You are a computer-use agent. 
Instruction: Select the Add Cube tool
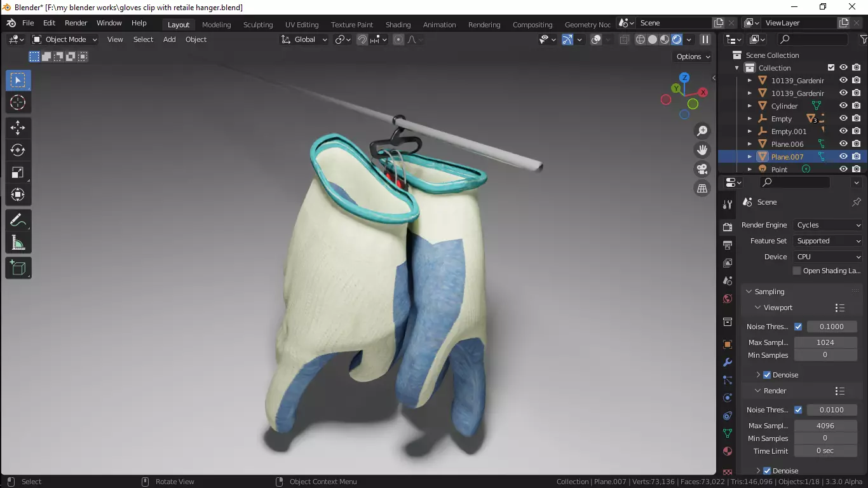click(x=18, y=268)
